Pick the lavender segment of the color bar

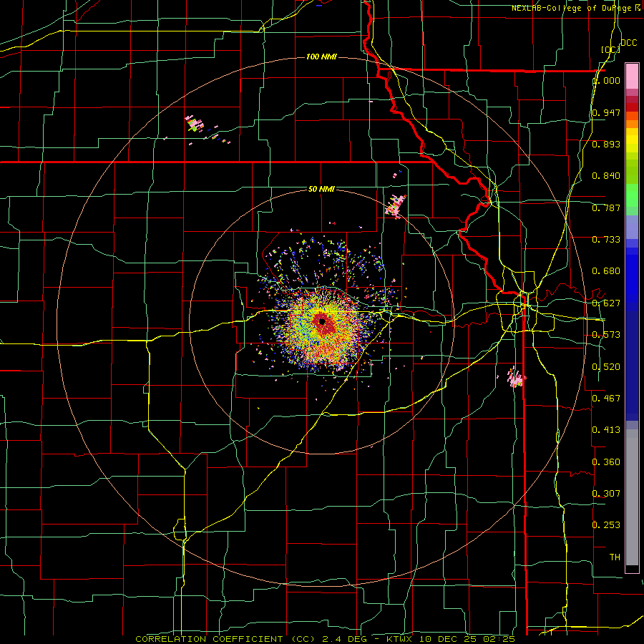point(632,227)
